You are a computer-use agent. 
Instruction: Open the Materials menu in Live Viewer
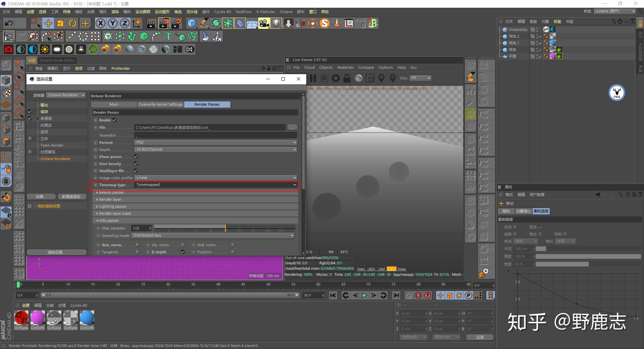pyautogui.click(x=345, y=67)
